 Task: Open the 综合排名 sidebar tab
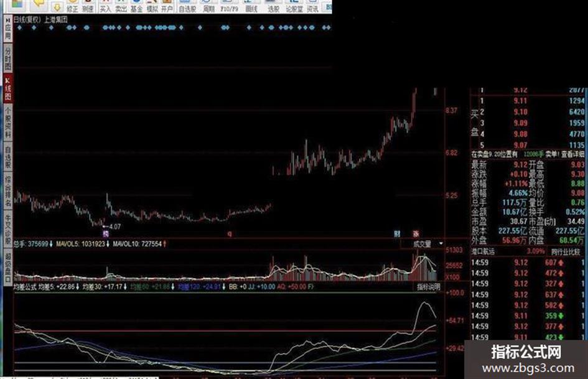(7, 192)
